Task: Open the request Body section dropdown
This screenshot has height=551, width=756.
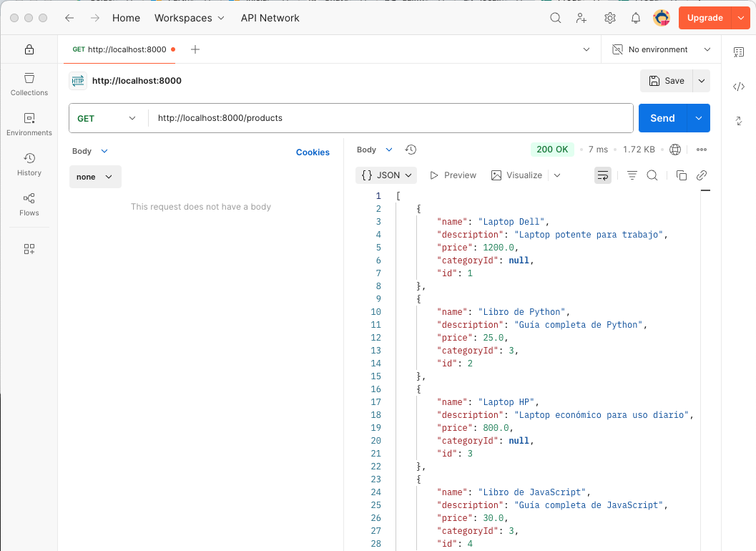Action: 90,151
